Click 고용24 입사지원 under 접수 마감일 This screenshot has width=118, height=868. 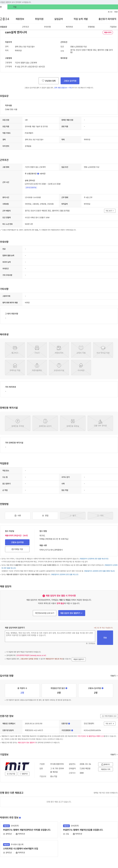pos(17,542)
